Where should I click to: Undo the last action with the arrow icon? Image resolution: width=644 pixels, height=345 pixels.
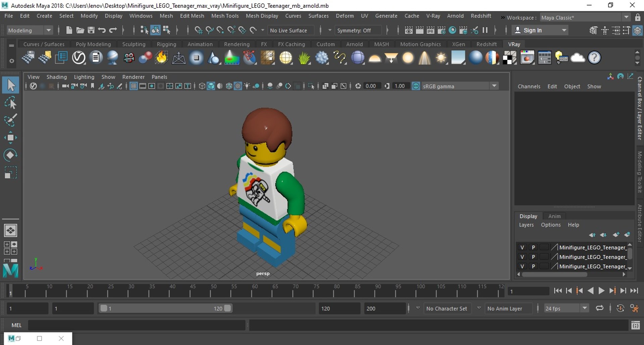coord(102,30)
